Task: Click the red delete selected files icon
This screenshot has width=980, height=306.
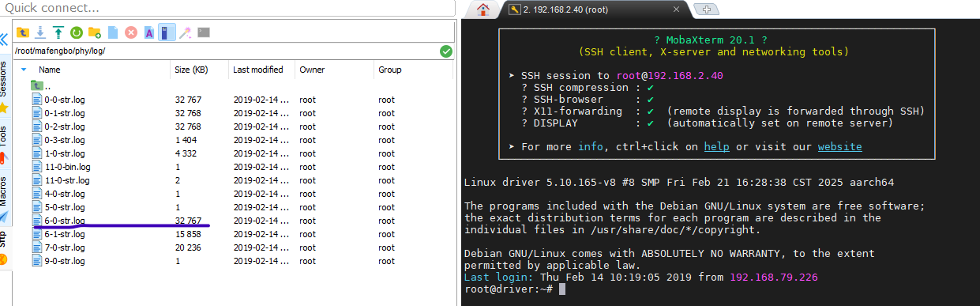Action: [130, 32]
